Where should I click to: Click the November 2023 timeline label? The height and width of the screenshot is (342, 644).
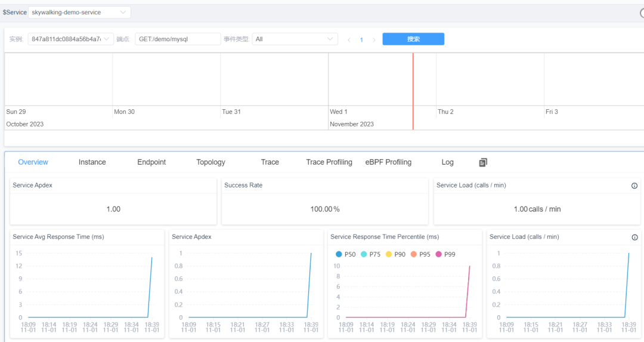point(352,124)
